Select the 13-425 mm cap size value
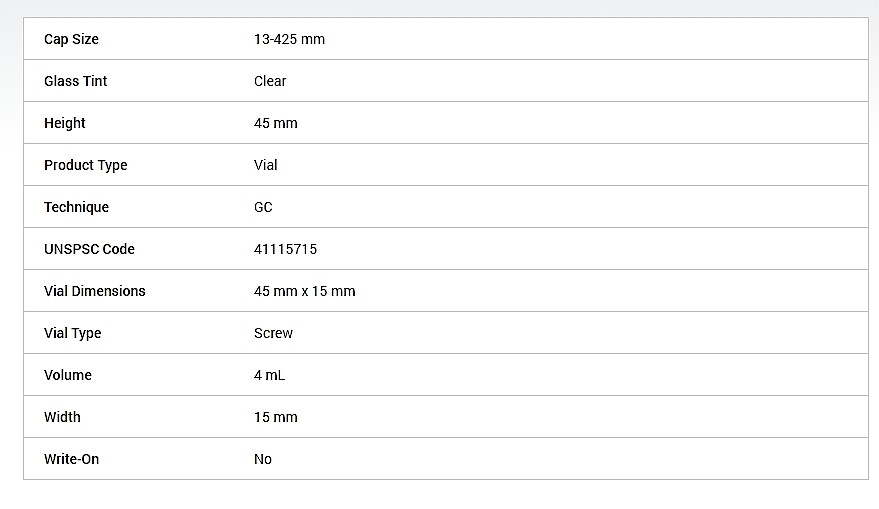 tap(289, 39)
